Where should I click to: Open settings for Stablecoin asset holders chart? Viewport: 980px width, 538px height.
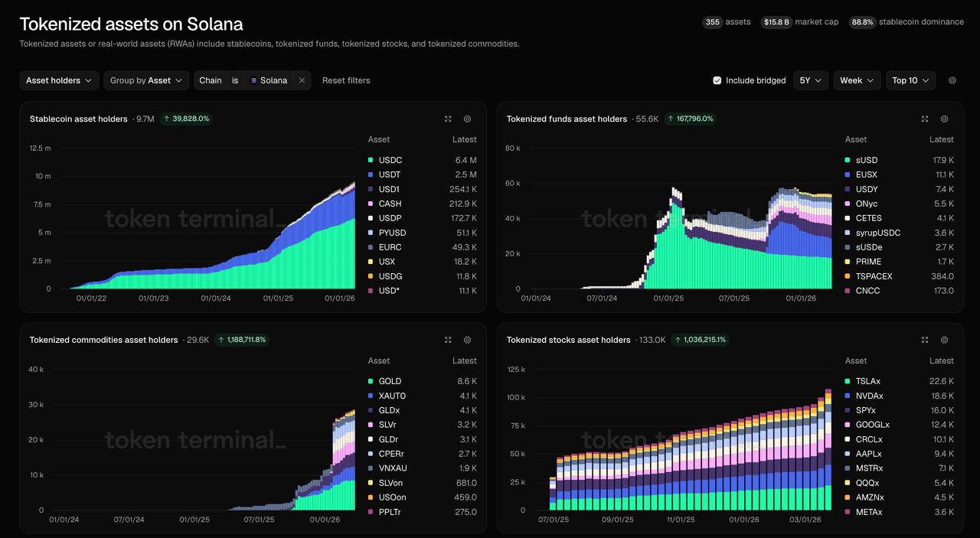click(467, 119)
